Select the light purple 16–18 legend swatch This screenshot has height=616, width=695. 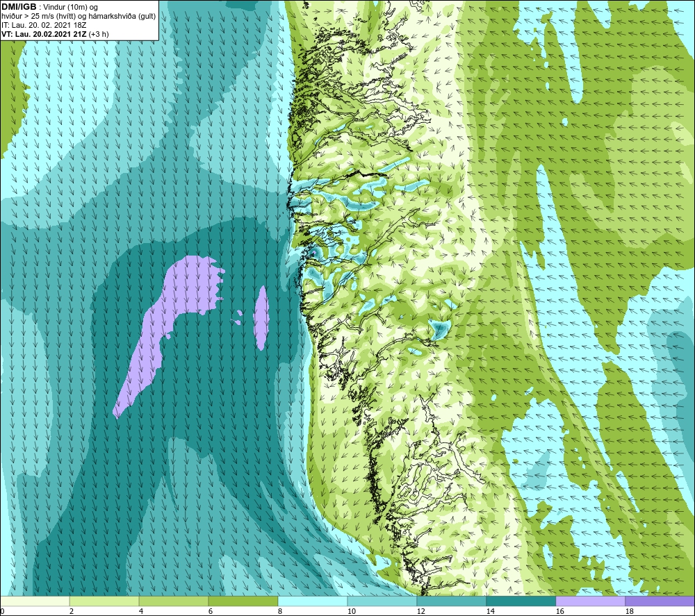[x=590, y=601]
